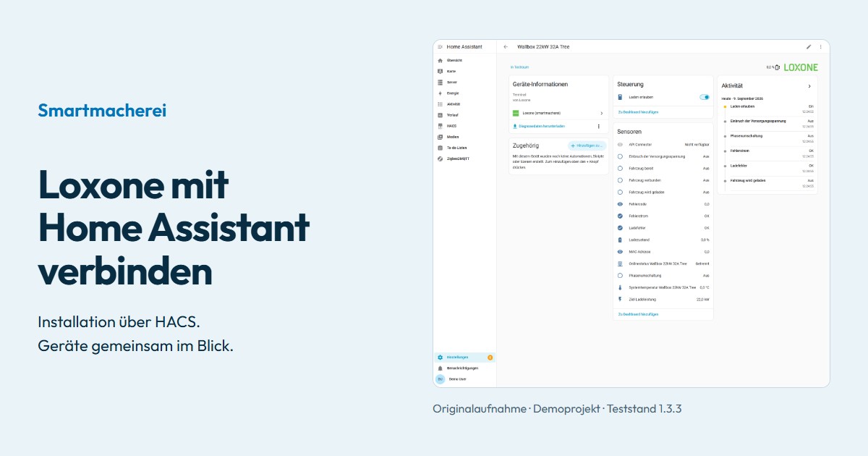Open the Benachrichtigungen sidebar item

[x=465, y=368]
